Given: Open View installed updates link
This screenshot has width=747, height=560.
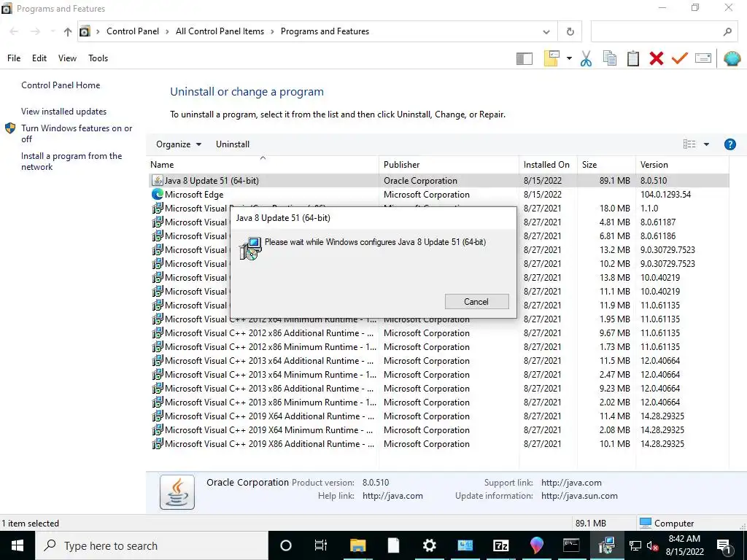Looking at the screenshot, I should (x=64, y=112).
